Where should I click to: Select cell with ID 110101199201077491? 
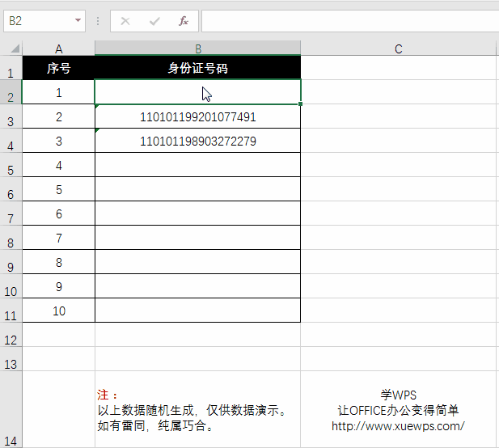coord(197,117)
